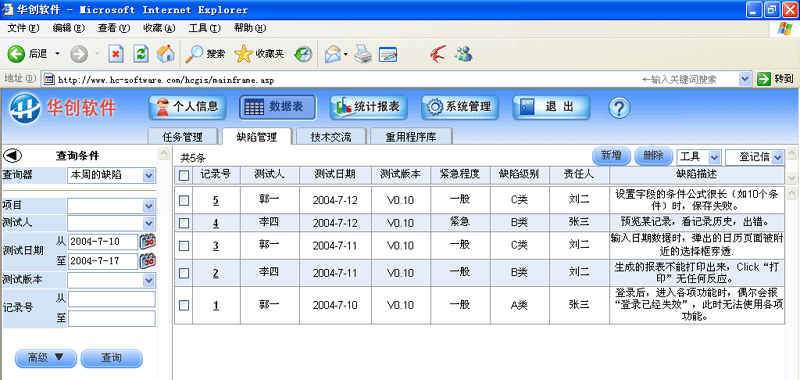Open the 文件 menu

click(23, 28)
